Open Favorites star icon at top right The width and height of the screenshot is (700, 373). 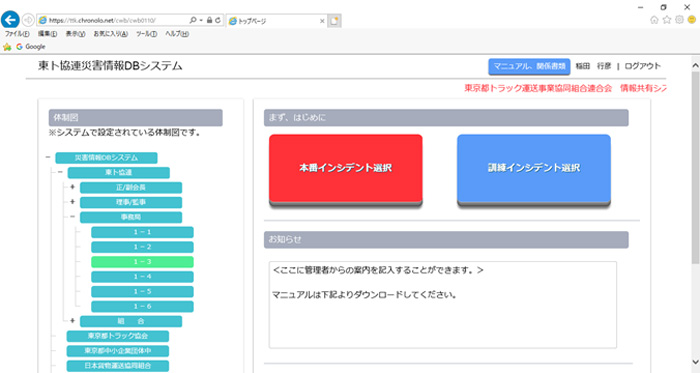pyautogui.click(x=667, y=20)
